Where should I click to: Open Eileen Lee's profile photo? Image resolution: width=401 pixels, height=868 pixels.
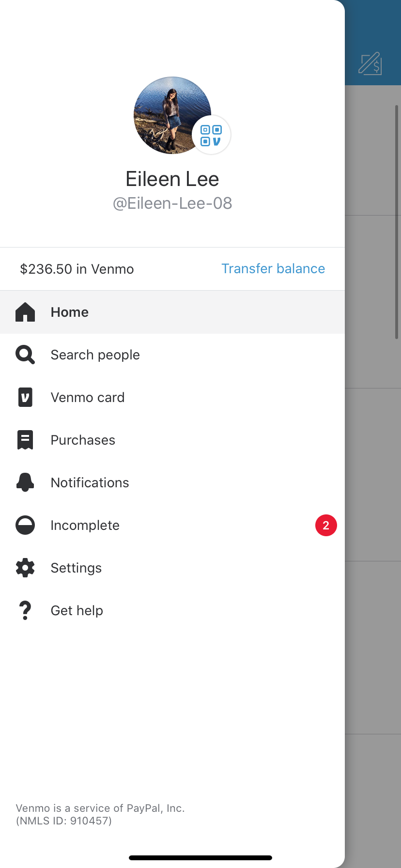172,115
